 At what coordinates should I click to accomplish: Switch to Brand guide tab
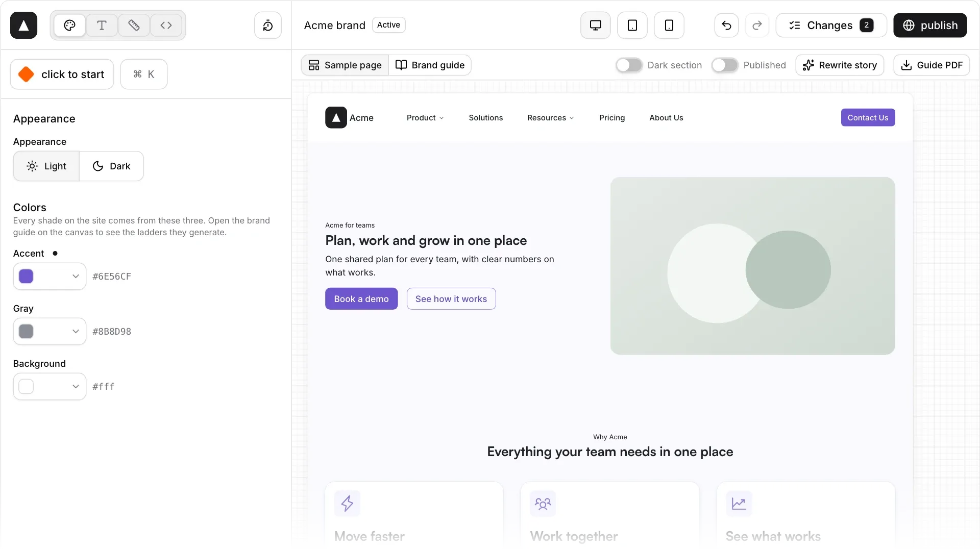pos(430,65)
